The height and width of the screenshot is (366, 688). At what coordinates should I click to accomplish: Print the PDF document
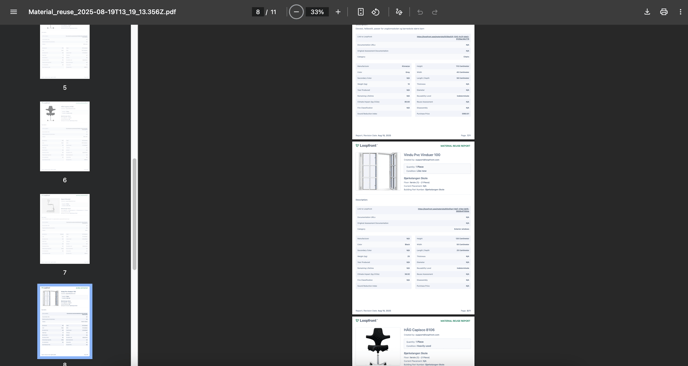[664, 12]
